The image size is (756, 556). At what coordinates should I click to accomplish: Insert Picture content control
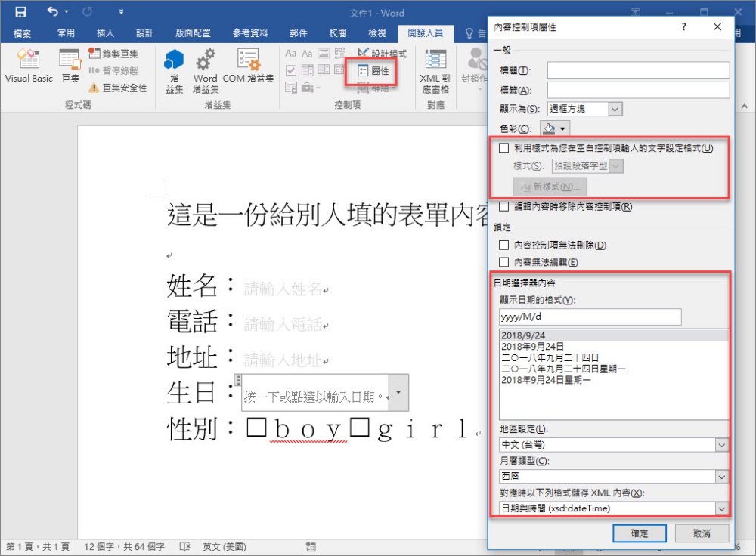point(324,54)
